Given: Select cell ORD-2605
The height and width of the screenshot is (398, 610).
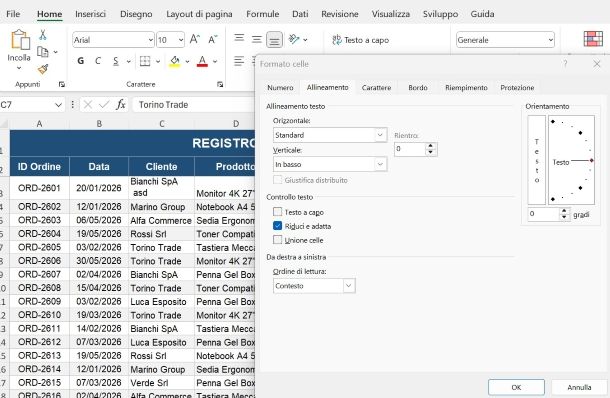Looking at the screenshot, I should (39, 247).
